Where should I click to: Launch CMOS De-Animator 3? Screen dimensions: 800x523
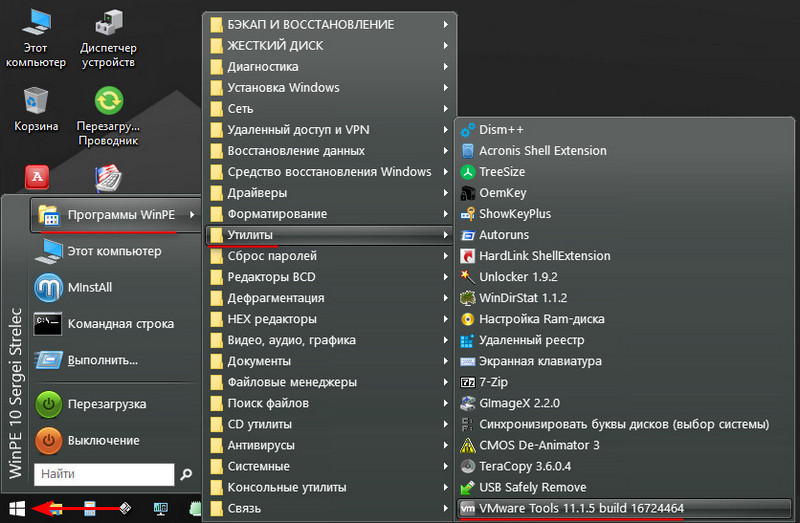pos(624,445)
